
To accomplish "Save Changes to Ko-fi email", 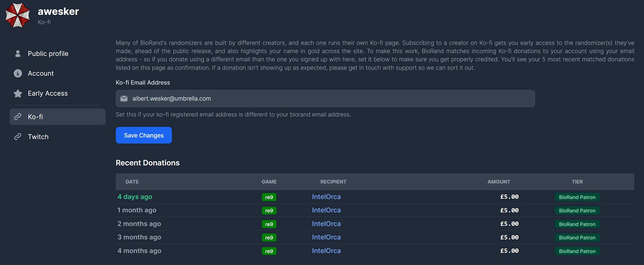I will 144,135.
